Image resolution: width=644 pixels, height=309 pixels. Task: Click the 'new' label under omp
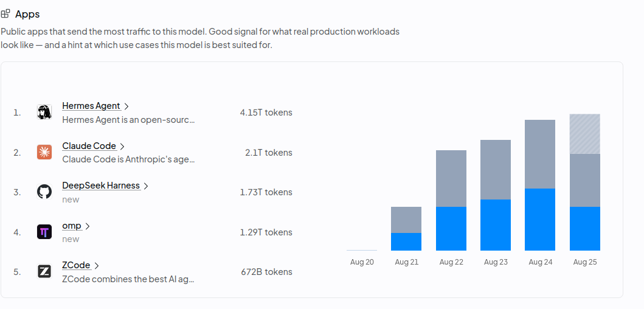pyautogui.click(x=71, y=239)
